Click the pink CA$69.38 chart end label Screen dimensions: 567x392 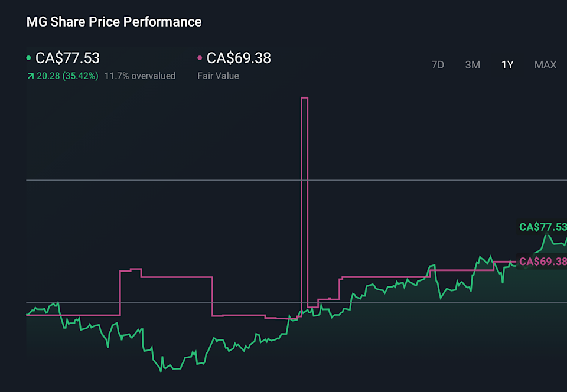542,262
